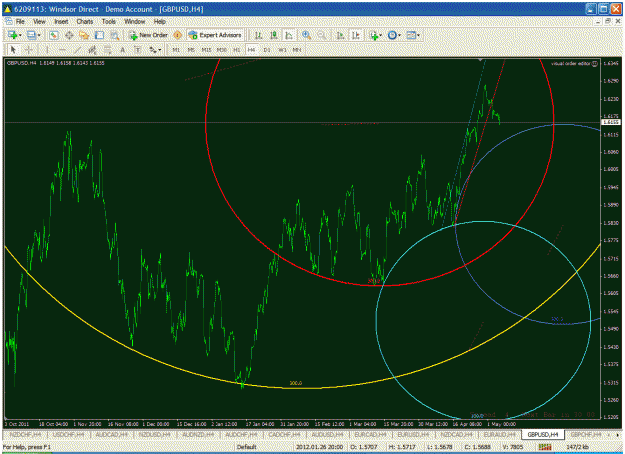Switch chart to M30 timeframe

222,50
